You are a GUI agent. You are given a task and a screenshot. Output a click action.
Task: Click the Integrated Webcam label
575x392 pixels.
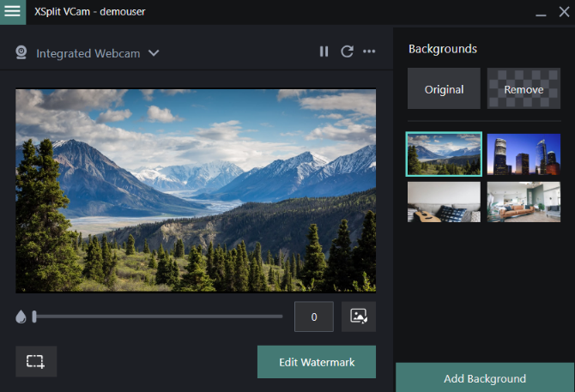[x=88, y=53]
